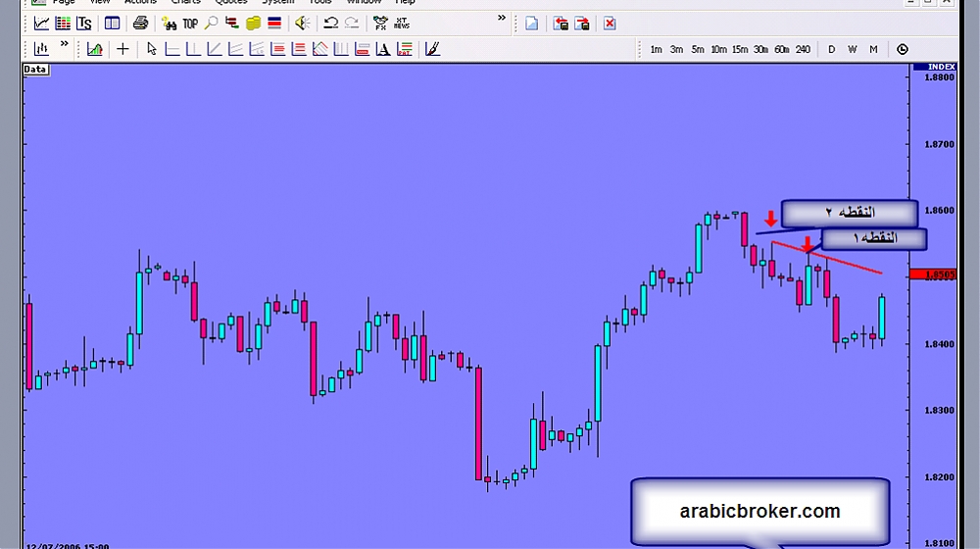
Task: Switch chart to monthly M timeframe
Action: pyautogui.click(x=873, y=49)
